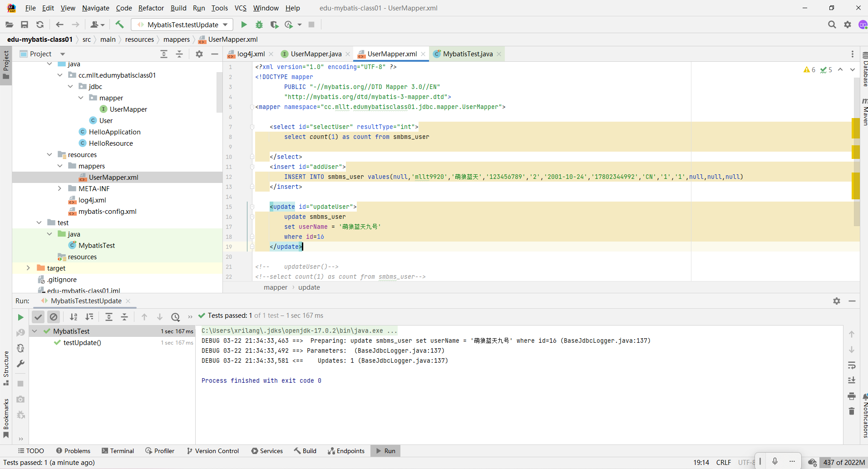Clear console with the trash icon
This screenshot has height=469, width=868.
(x=852, y=411)
